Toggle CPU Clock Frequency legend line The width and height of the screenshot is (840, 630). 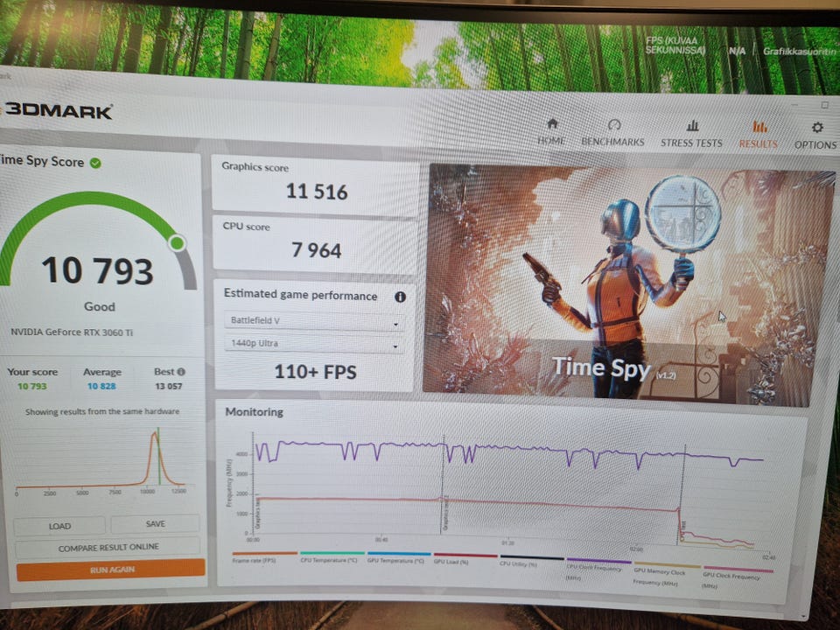(598, 562)
